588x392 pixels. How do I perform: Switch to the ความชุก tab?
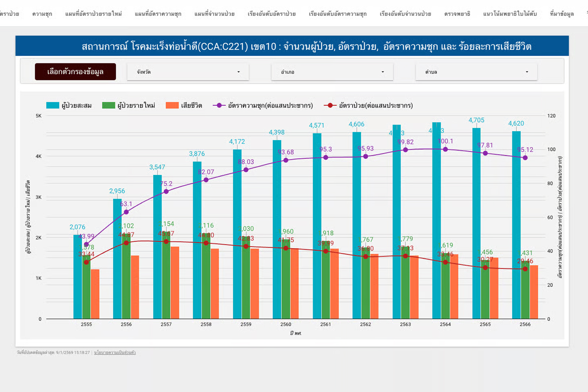click(42, 14)
